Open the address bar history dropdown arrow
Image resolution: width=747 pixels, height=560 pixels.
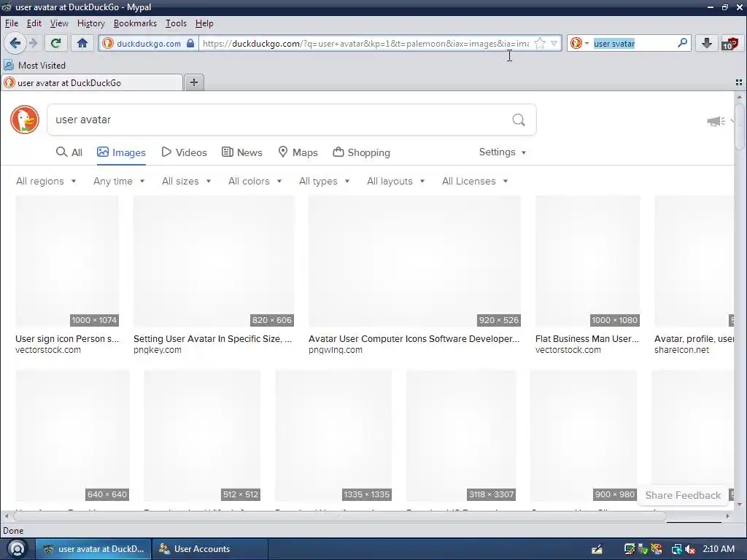[x=554, y=43]
